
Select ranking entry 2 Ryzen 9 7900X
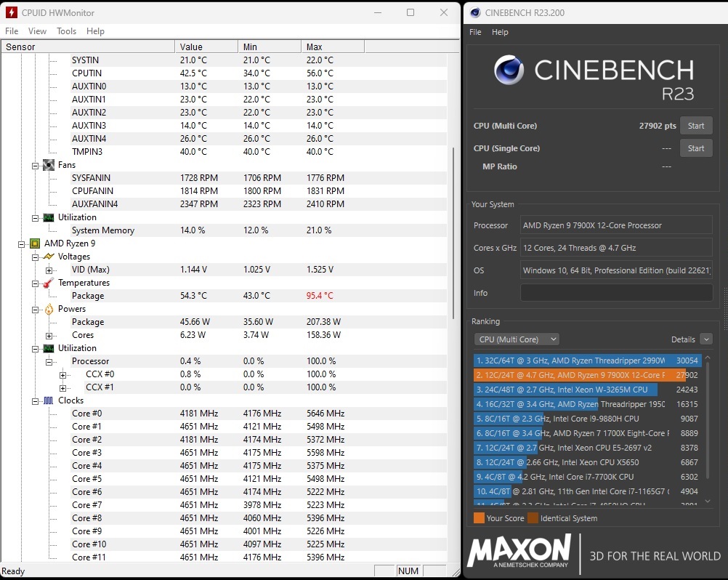(x=587, y=375)
